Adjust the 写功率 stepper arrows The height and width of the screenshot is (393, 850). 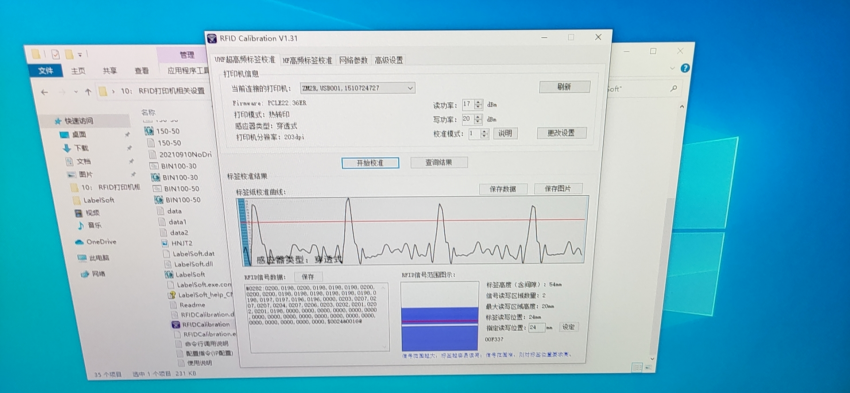tap(478, 119)
